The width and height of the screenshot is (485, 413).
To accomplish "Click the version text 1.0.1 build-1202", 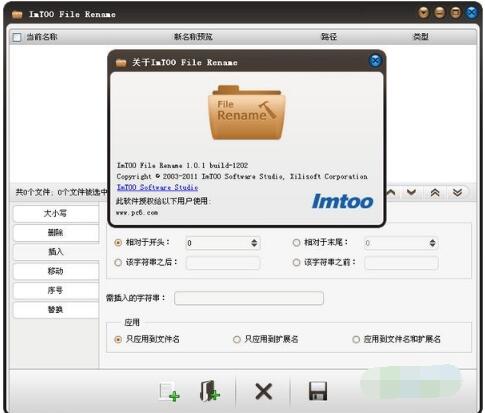I will (217, 165).
